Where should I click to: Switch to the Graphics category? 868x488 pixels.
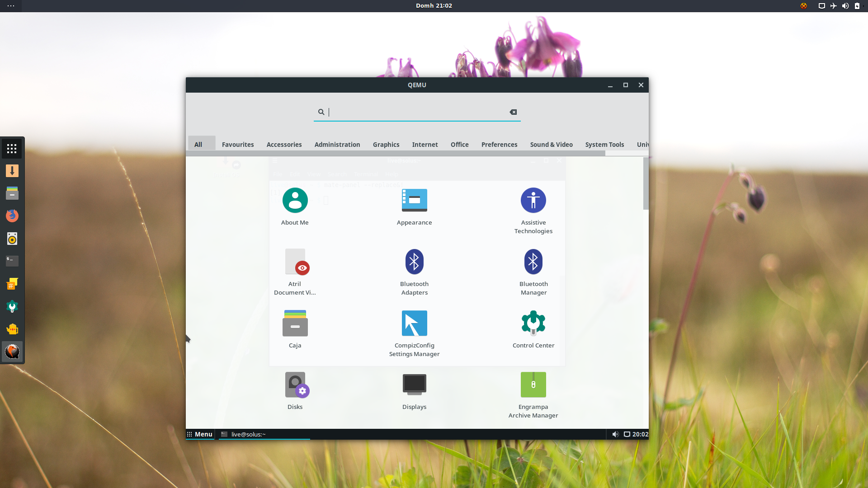(x=386, y=145)
